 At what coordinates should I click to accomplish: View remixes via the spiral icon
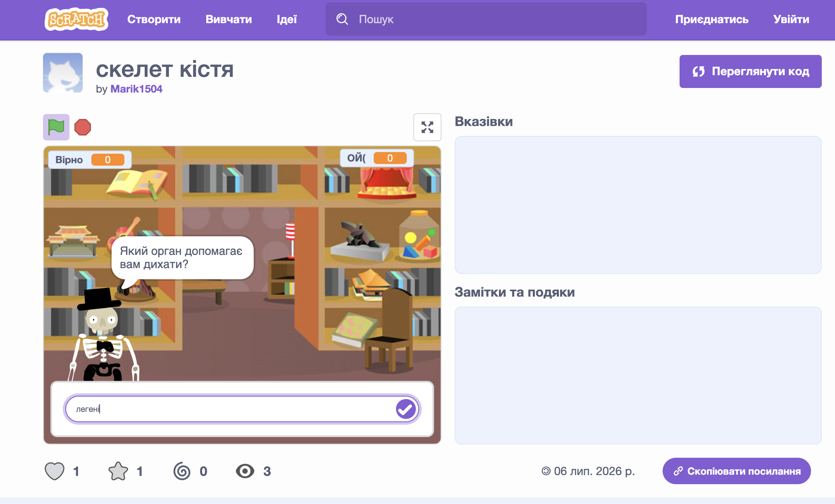[182, 471]
